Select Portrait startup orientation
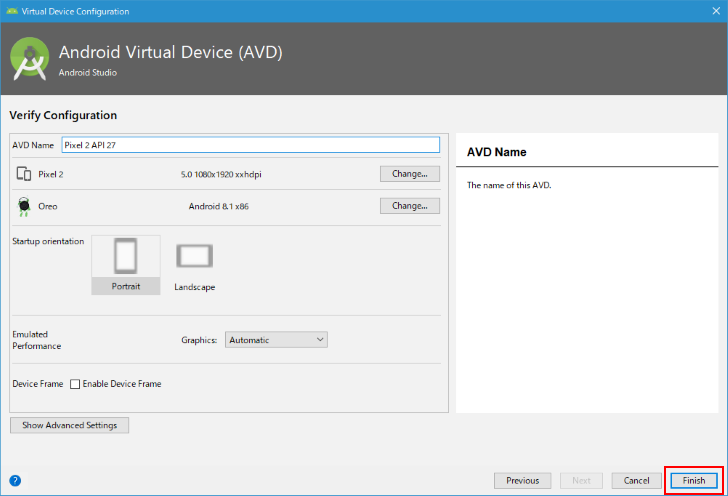The height and width of the screenshot is (496, 728). [x=126, y=265]
